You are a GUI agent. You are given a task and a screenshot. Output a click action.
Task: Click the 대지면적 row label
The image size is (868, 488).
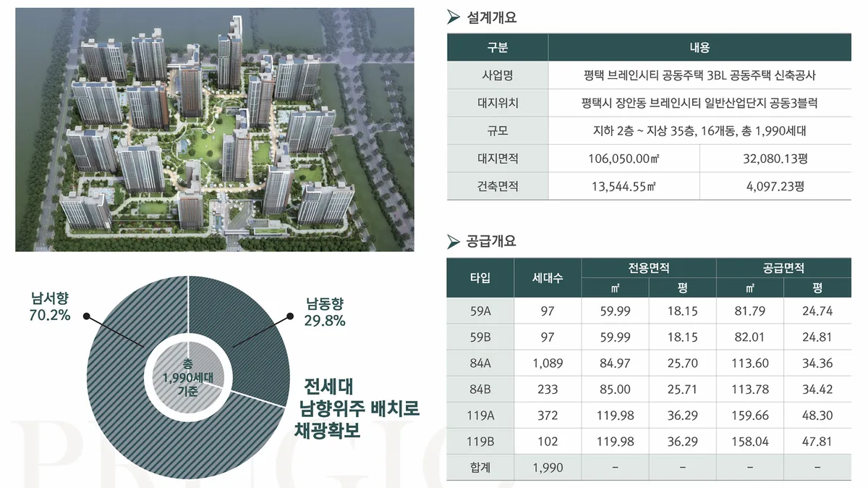coord(498,159)
